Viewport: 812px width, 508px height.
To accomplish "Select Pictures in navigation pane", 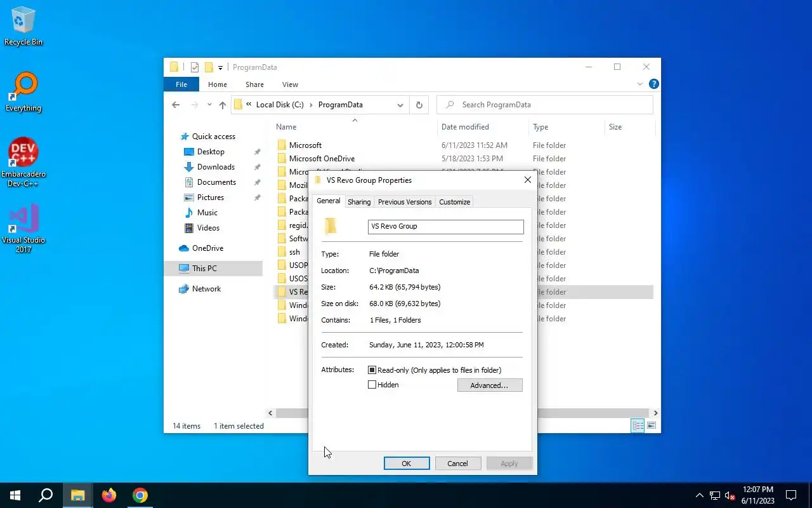I will [211, 197].
